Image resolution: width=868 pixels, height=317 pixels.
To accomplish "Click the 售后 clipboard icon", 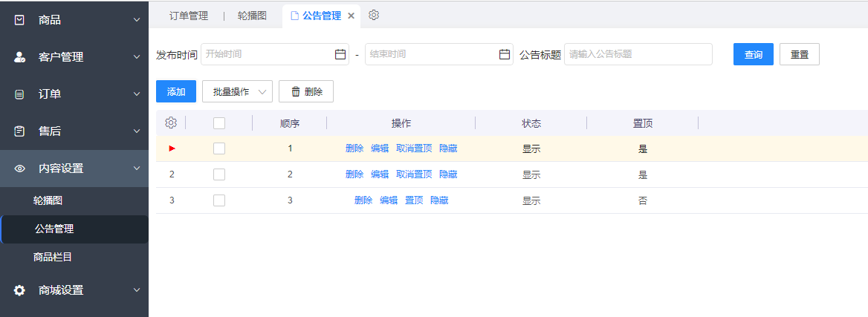I will pyautogui.click(x=19, y=131).
